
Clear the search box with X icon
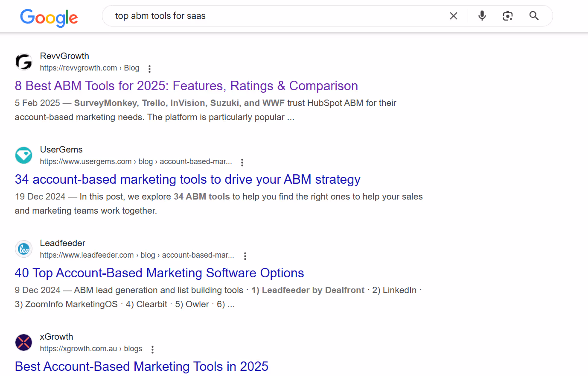(x=454, y=16)
